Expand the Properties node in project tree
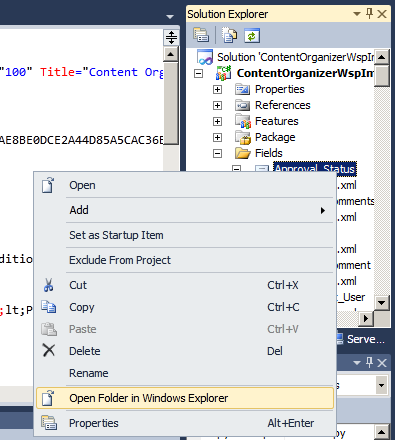Viewport: 395px width, 440px height. coord(217,89)
